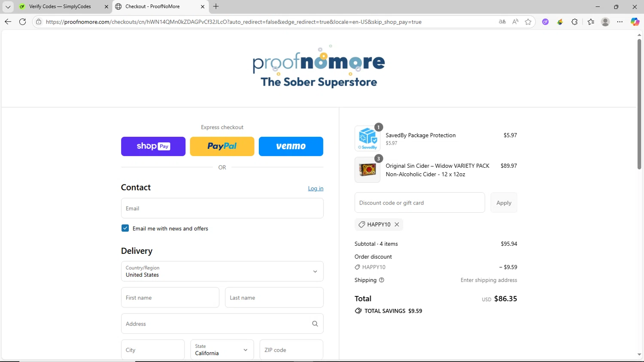Open the favorites list
This screenshot has height=362, width=644.
coord(591,22)
